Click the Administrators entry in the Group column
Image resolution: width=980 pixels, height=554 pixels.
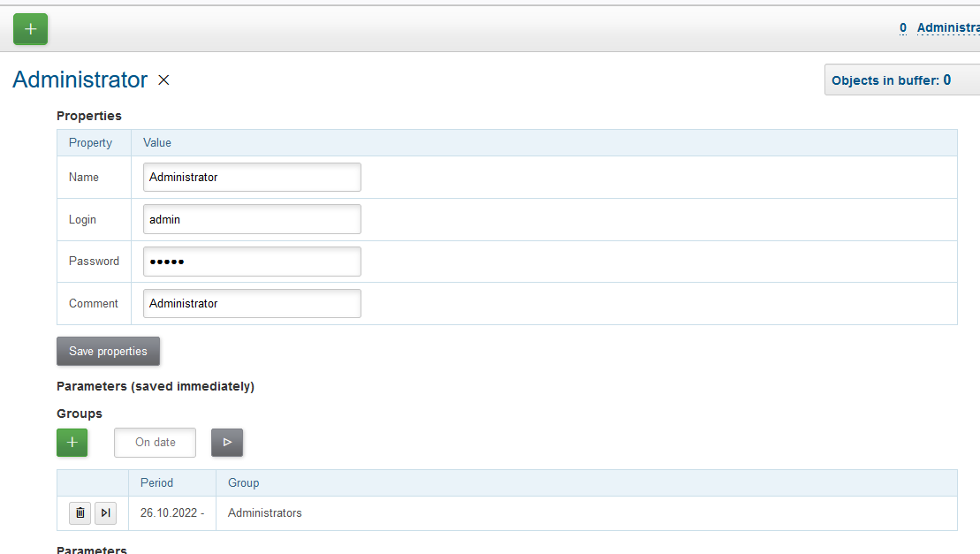(x=264, y=512)
